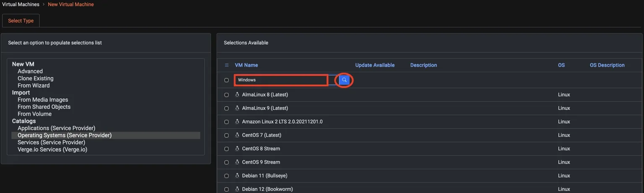Click the penguin icon for CentOS 9 Stream
Image resolution: width=644 pixels, height=193 pixels.
pos(237,162)
